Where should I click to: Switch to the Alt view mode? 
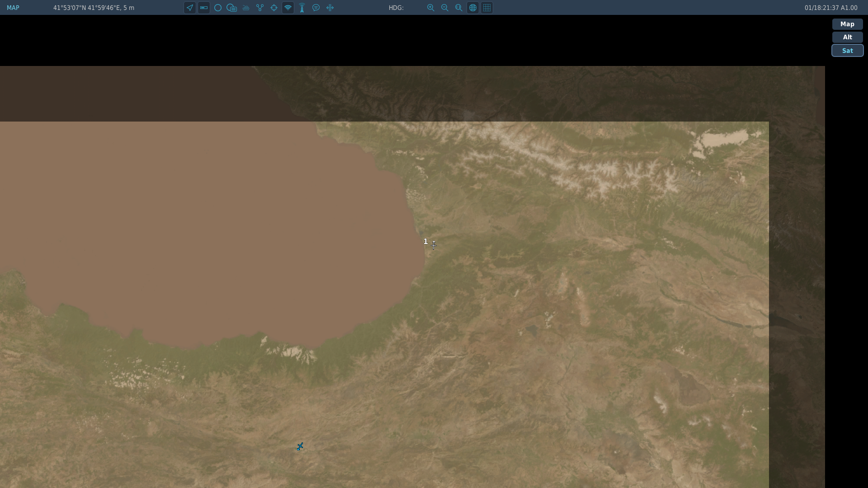(x=847, y=37)
